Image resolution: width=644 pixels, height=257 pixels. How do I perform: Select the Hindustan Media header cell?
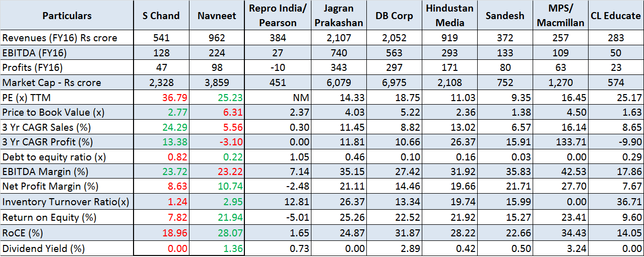(449, 16)
